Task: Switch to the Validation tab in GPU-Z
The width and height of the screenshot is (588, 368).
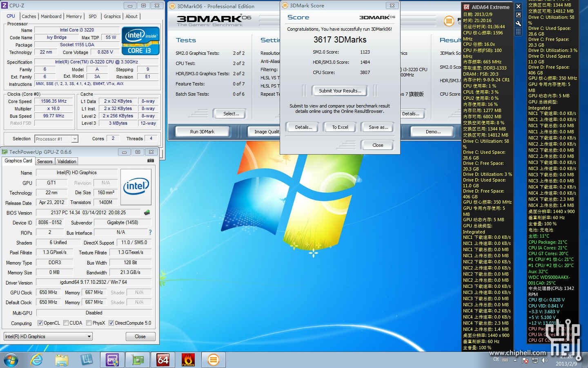Action: [x=67, y=162]
